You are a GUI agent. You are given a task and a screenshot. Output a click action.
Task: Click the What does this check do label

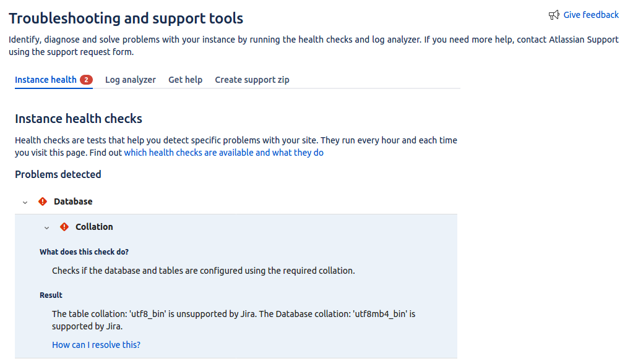point(84,252)
